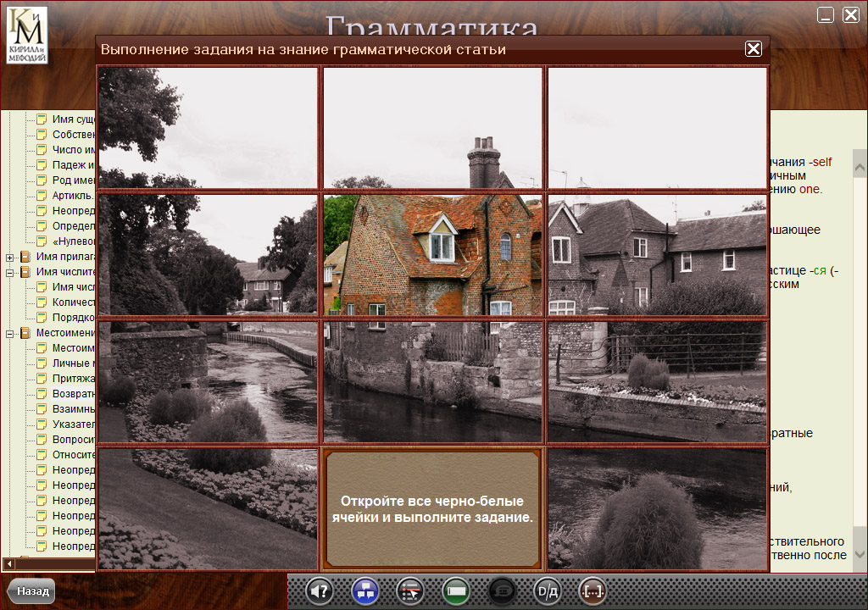This screenshot has width=868, height=610.
Task: Click the note icon beside Артикль
Action: [x=42, y=196]
